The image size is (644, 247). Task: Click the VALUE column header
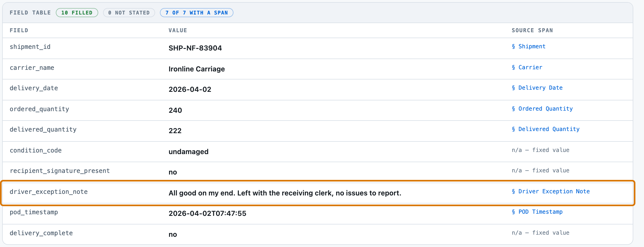(x=178, y=30)
